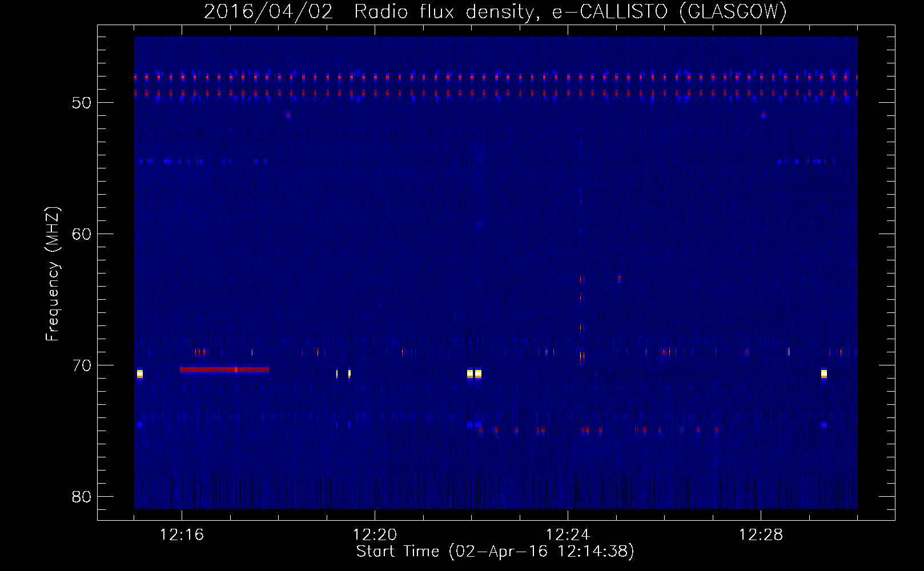Click the 'Start Time (02-Apr-16 12:14:38)' x-axis label
This screenshot has height=571, width=924.
(495, 552)
